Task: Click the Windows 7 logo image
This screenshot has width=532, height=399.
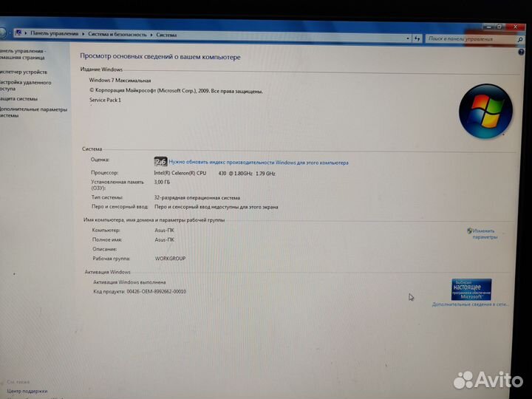Action: [x=485, y=111]
